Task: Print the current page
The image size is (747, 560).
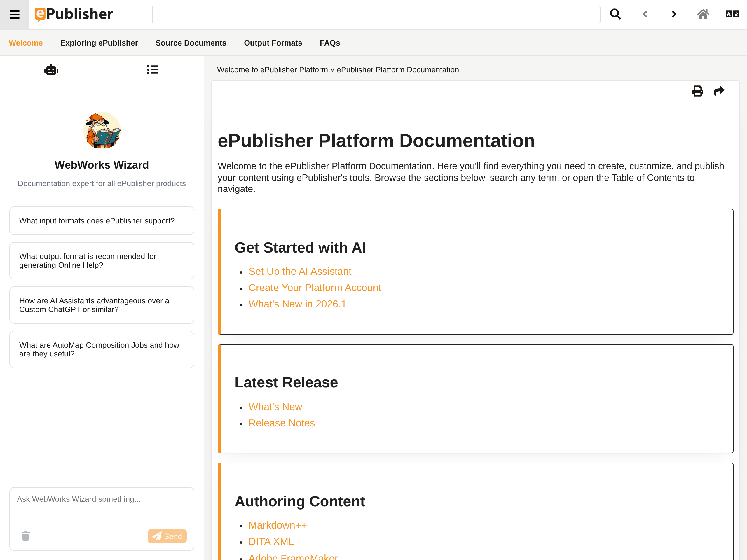Action: pos(697,91)
